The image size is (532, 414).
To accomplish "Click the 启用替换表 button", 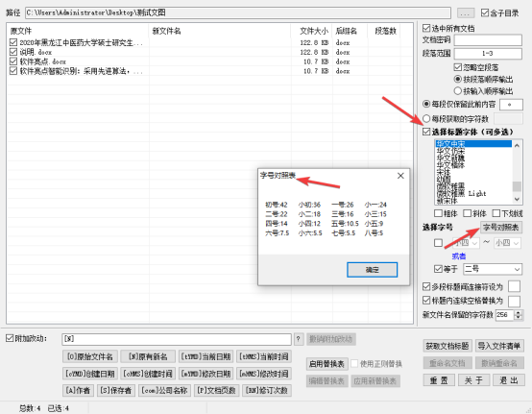I will pyautogui.click(x=326, y=364).
